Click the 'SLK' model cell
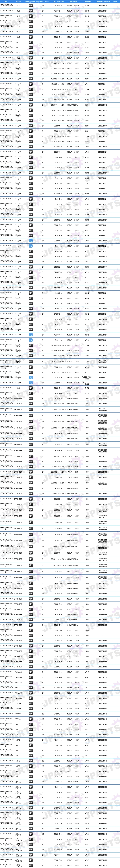The height and width of the screenshot is (868, 120). tap(18, 393)
